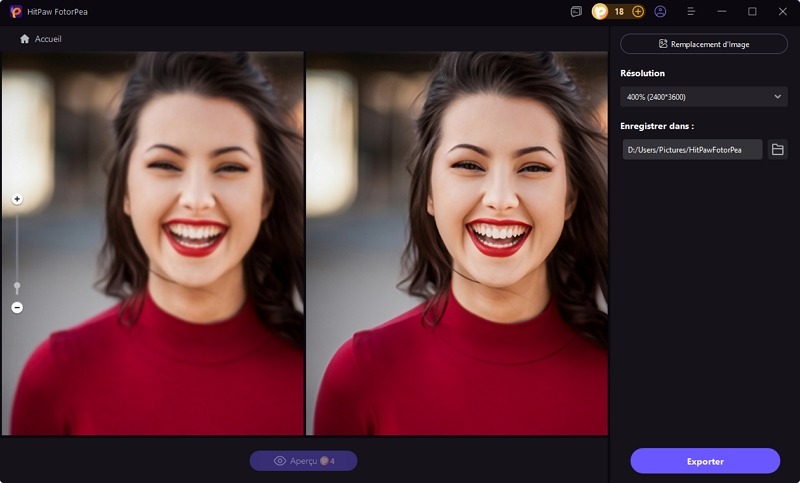The image size is (800, 483).
Task: Toggle the Aperçu preview eye button
Action: pyautogui.click(x=304, y=461)
